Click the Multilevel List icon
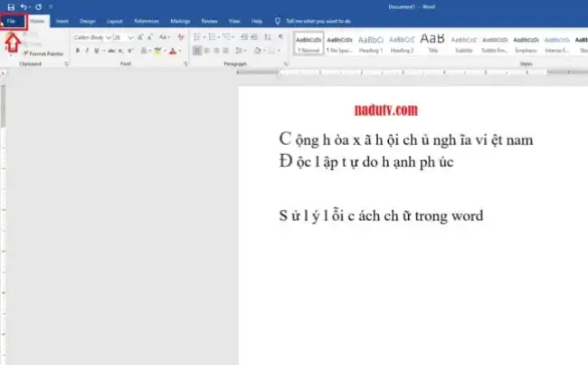Image resolution: width=588 pixels, height=365 pixels. point(226,37)
